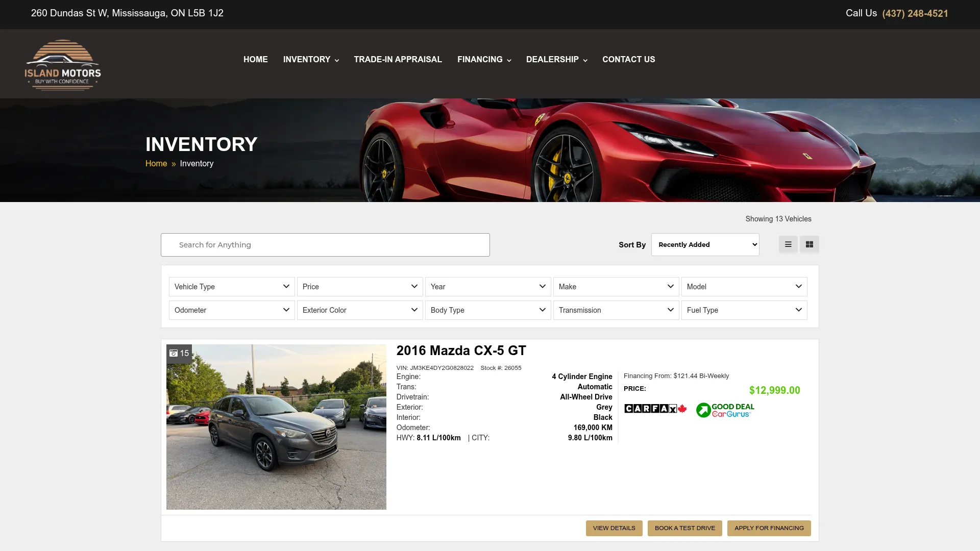Click the All-Wheel Drive drivetrain value

pos(586,397)
